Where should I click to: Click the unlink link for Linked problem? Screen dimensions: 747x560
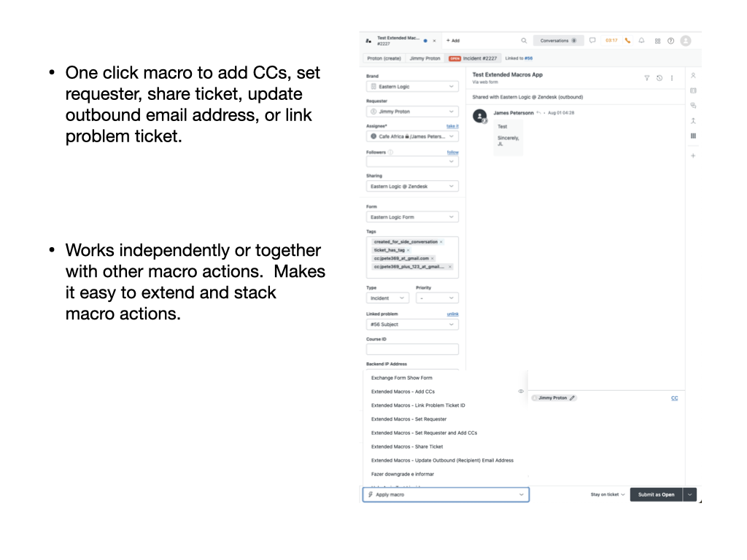point(452,314)
